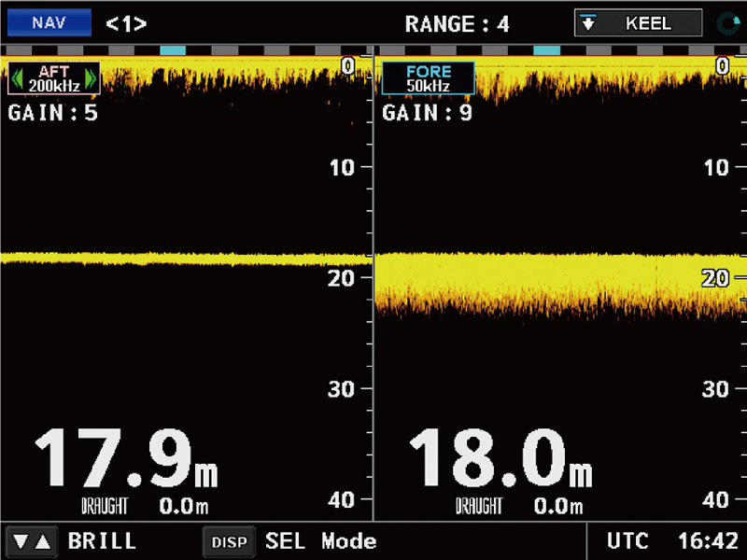747x560 pixels.
Task: Click the 20 mark on FORE depth scale
Action: coord(715,278)
